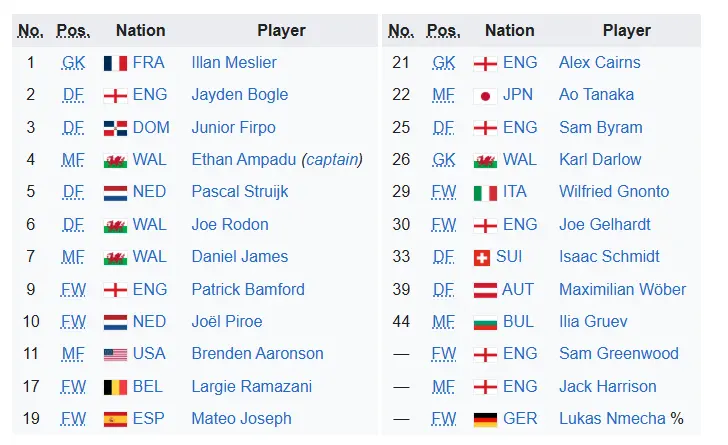Viewport: 728px width, 445px height.
Task: Follow the Joël Piroe link
Action: [x=227, y=322]
